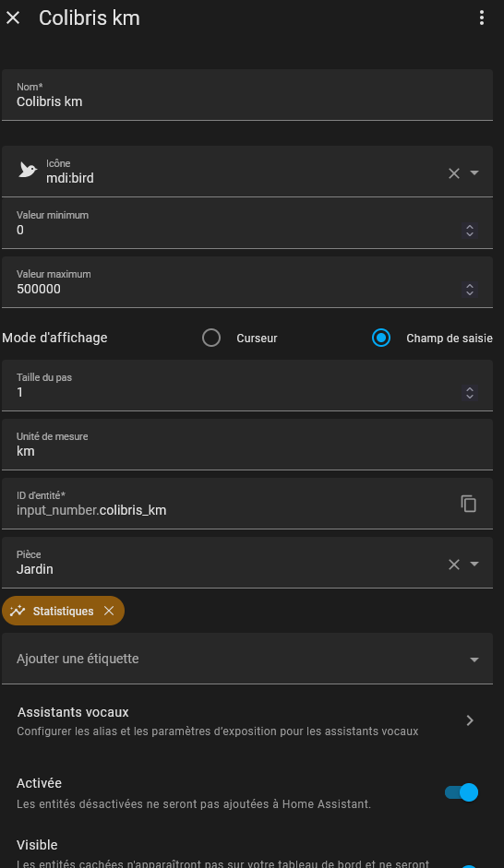The height and width of the screenshot is (868, 504).
Task: Select the Champ de saisie radio
Action: [x=381, y=338]
